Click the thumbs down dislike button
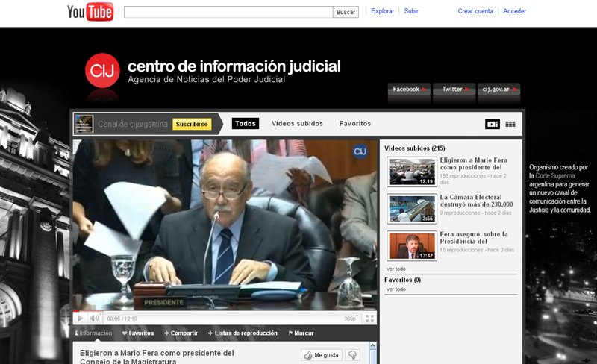The image size is (597, 364). 352,355
